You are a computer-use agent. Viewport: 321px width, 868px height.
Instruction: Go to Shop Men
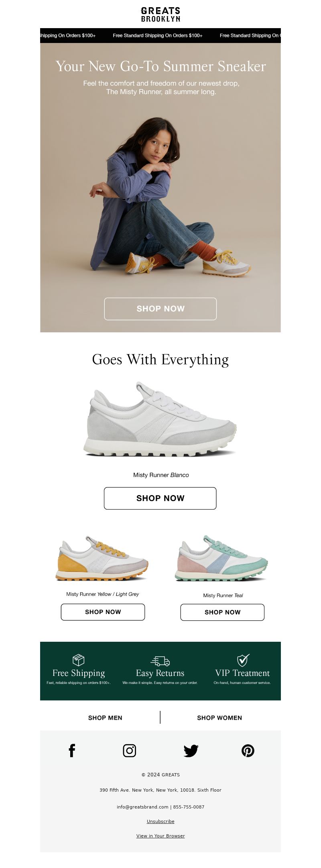105,718
